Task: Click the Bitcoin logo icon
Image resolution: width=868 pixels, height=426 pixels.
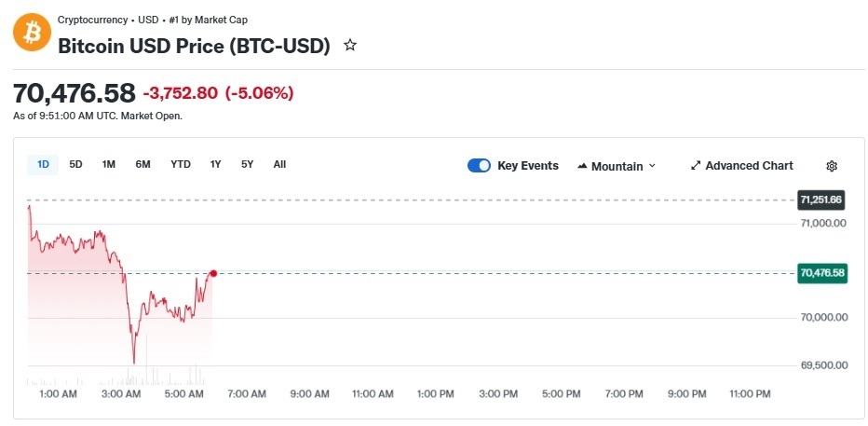Action: (34, 33)
